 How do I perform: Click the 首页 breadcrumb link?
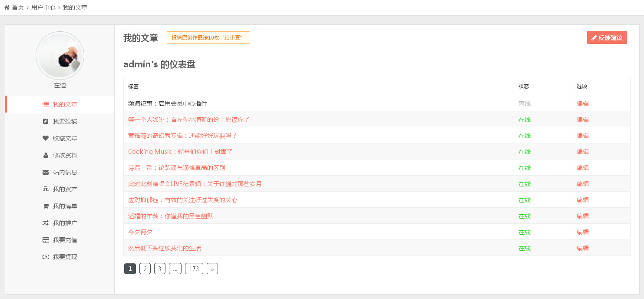18,7
